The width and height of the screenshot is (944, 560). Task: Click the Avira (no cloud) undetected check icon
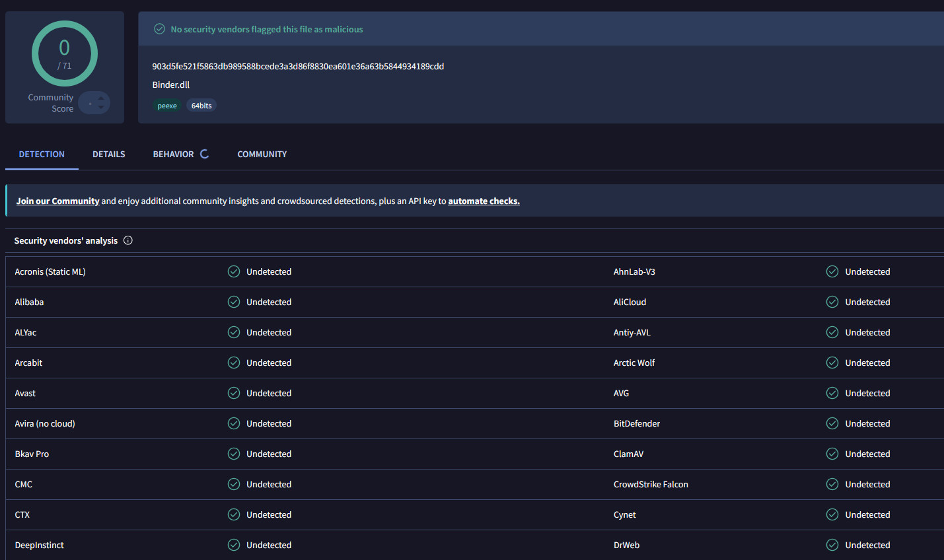click(234, 423)
